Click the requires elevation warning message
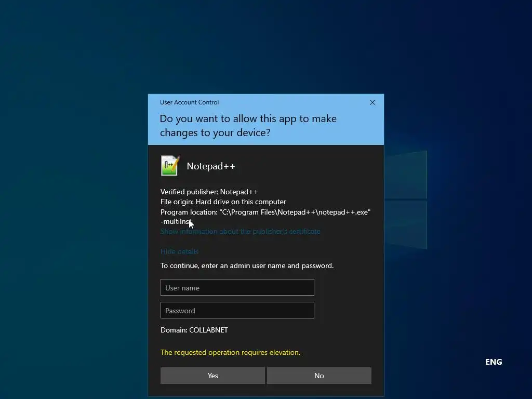This screenshot has height=399, width=532. 230,352
